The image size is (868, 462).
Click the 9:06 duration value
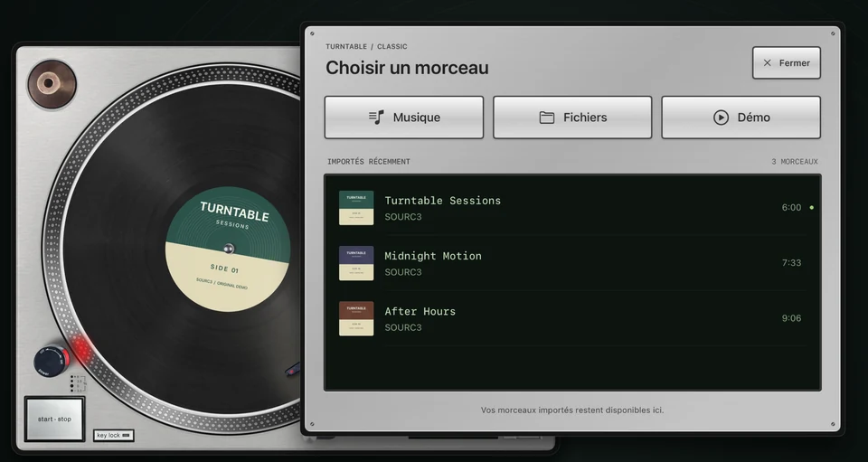coord(792,318)
